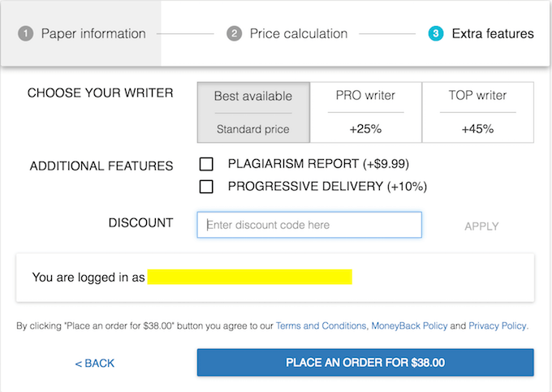Choose the PRO writer option
Image resolution: width=552 pixels, height=392 pixels.
[365, 112]
